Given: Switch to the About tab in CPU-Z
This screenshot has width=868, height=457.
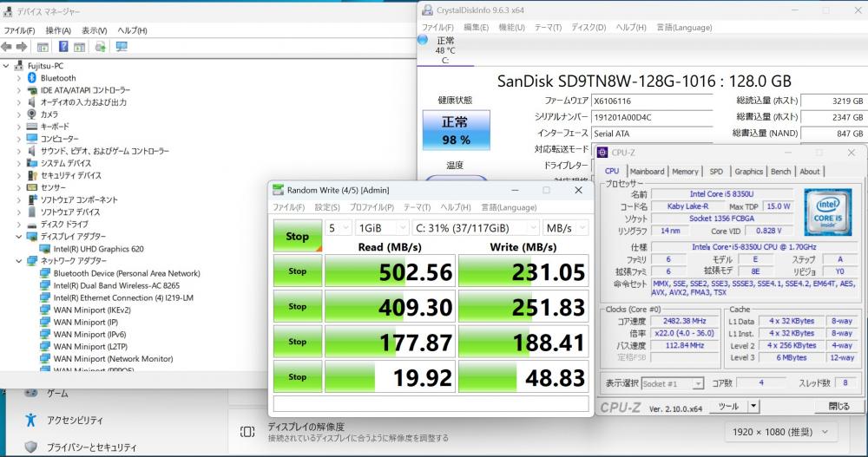Looking at the screenshot, I should tap(809, 172).
